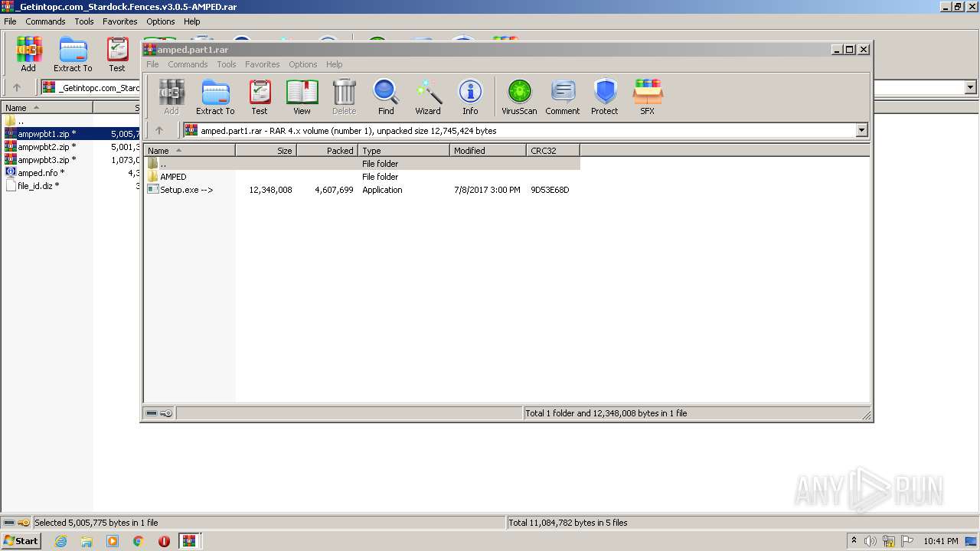980x551 pixels.
Task: Select Setup.exe file row
Action: click(x=361, y=190)
